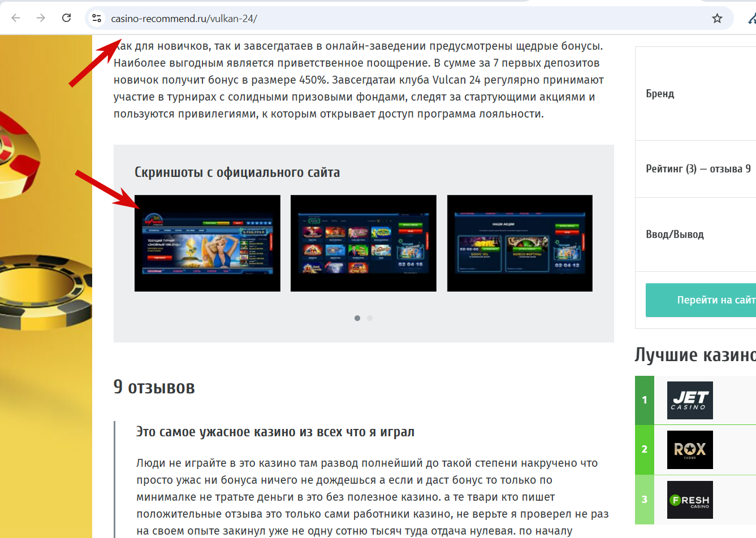Click the 'Перейти на сайт' button
Image resolution: width=756 pixels, height=538 pixels.
coord(701,300)
